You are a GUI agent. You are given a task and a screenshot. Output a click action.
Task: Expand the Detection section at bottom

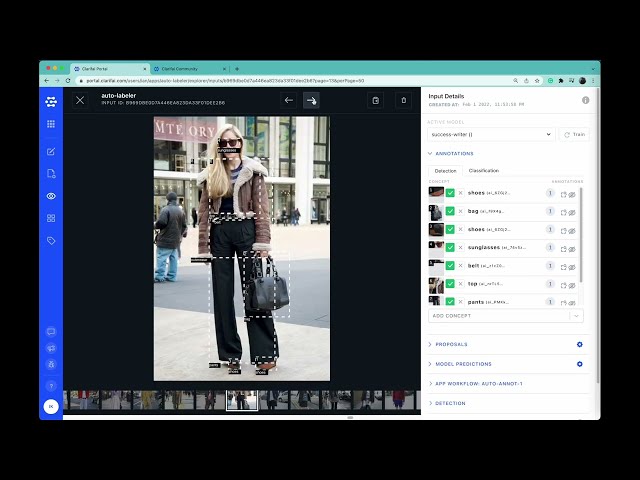(447, 403)
